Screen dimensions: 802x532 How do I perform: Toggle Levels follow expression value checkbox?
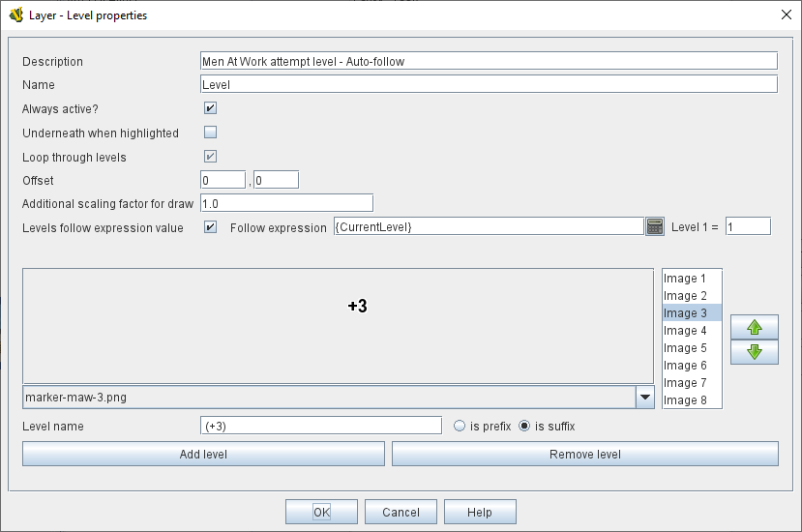click(x=210, y=227)
